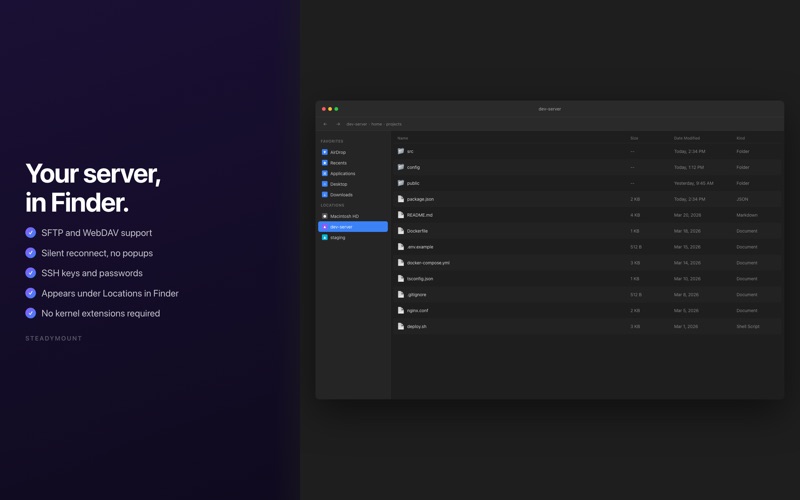Screen dimensions: 800x500
Task: Click the AirDrop sidebar icon
Action: pos(324,152)
